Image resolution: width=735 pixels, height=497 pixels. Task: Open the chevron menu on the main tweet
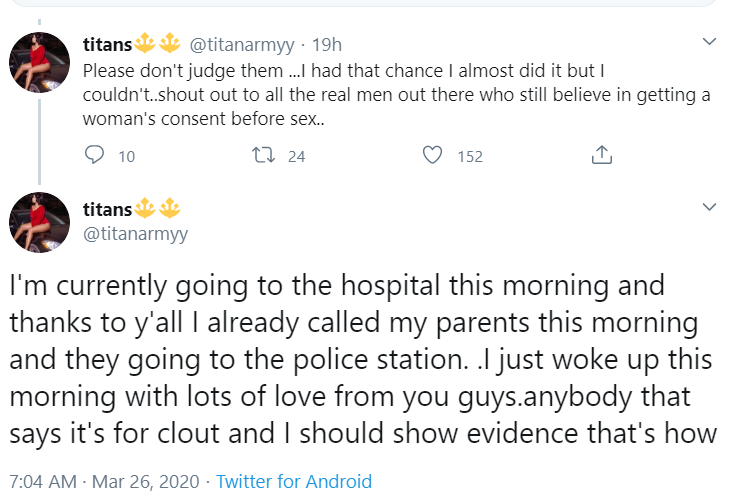point(710,207)
